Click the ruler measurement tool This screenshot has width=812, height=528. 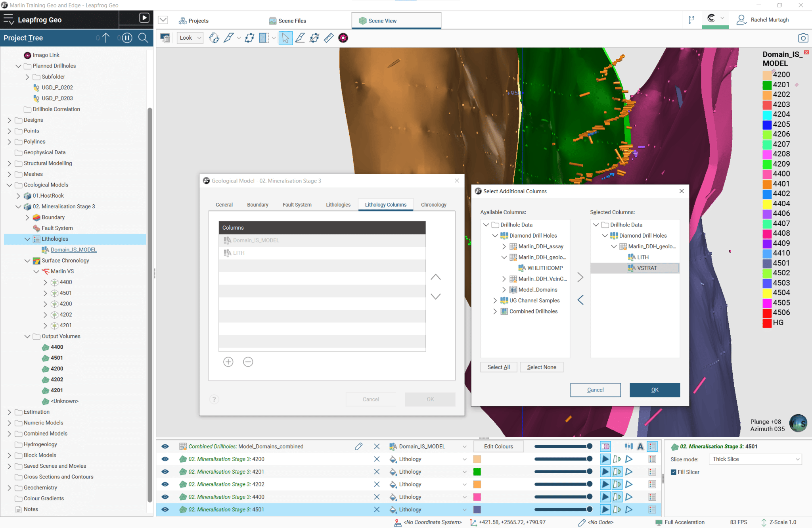(x=329, y=38)
